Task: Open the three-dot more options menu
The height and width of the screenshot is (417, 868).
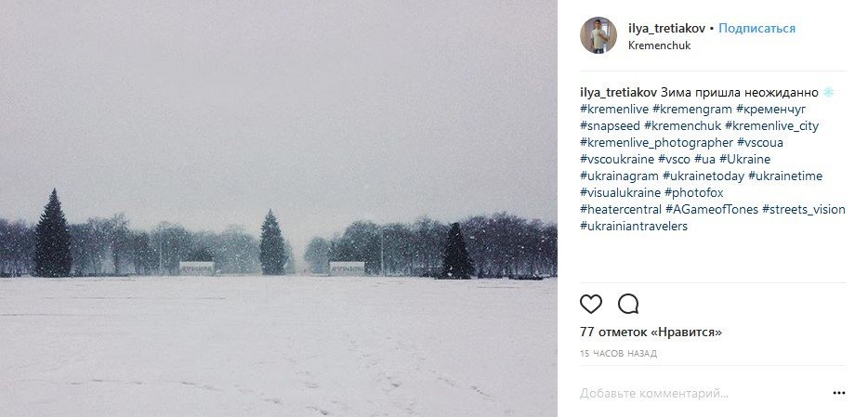Action: 838,393
